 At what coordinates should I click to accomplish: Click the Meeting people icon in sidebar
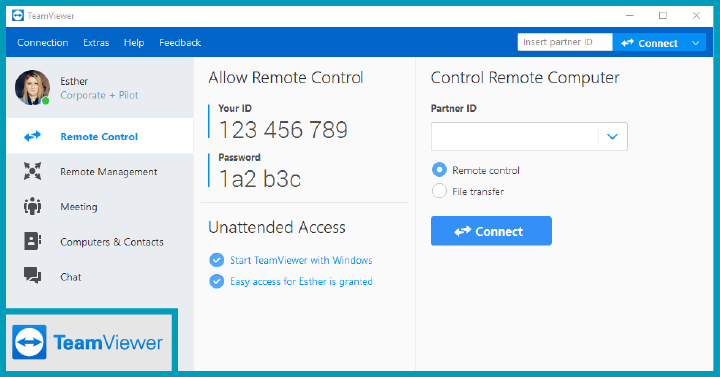coord(32,207)
